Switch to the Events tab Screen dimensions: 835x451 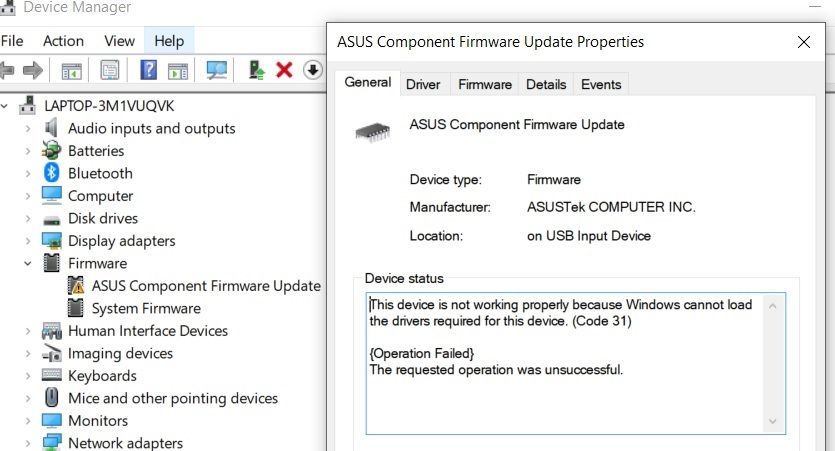click(601, 85)
